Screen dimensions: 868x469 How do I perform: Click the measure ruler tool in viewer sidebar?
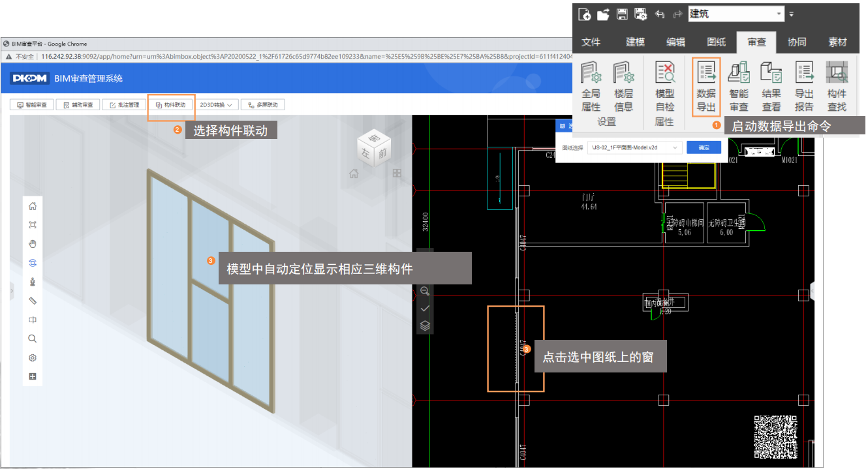[x=33, y=301]
